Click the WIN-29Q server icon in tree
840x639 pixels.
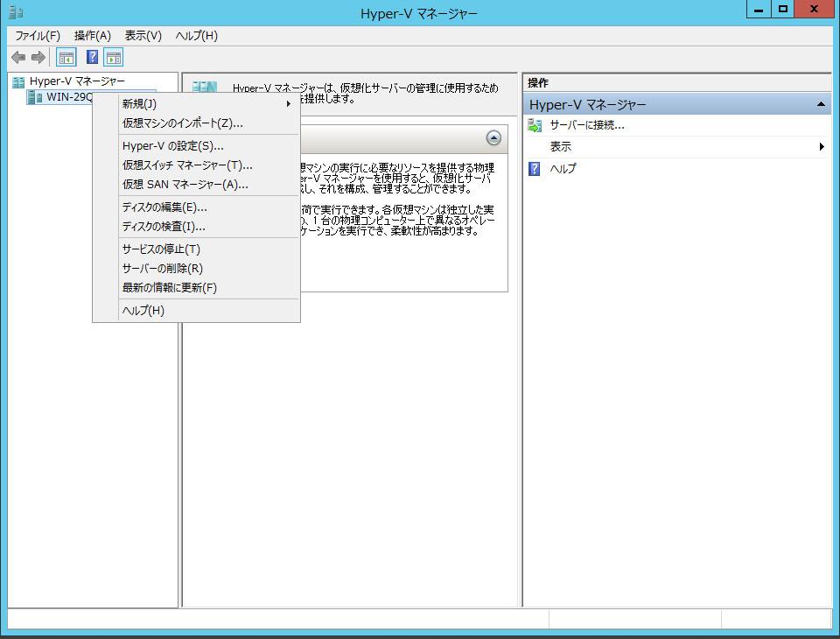35,97
